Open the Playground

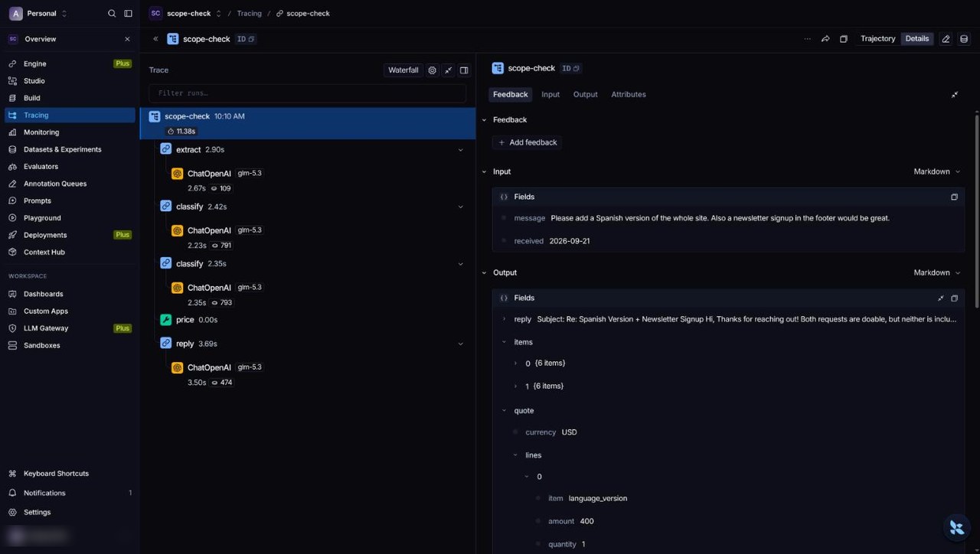coord(70,218)
